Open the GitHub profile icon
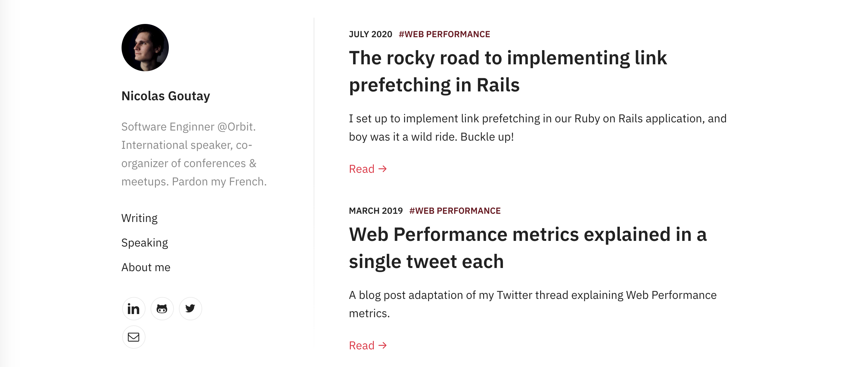The image size is (868, 367). [162, 309]
